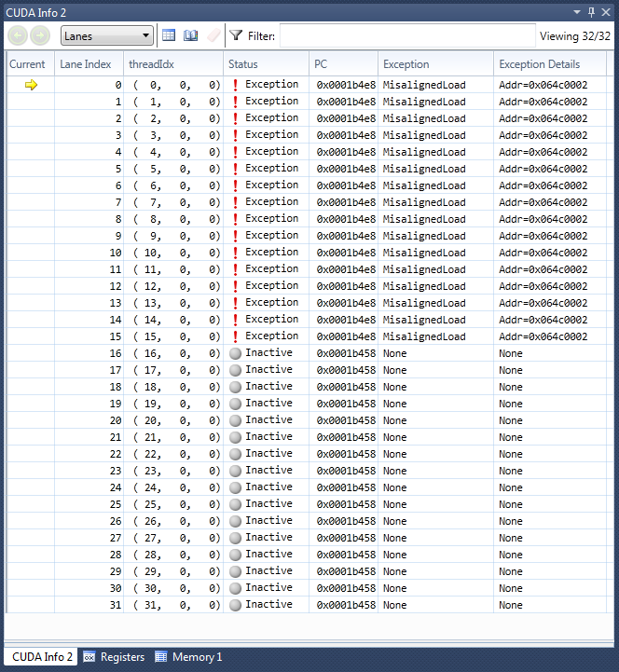Click into the Filter text field
The height and width of the screenshot is (672, 619).
click(x=406, y=35)
